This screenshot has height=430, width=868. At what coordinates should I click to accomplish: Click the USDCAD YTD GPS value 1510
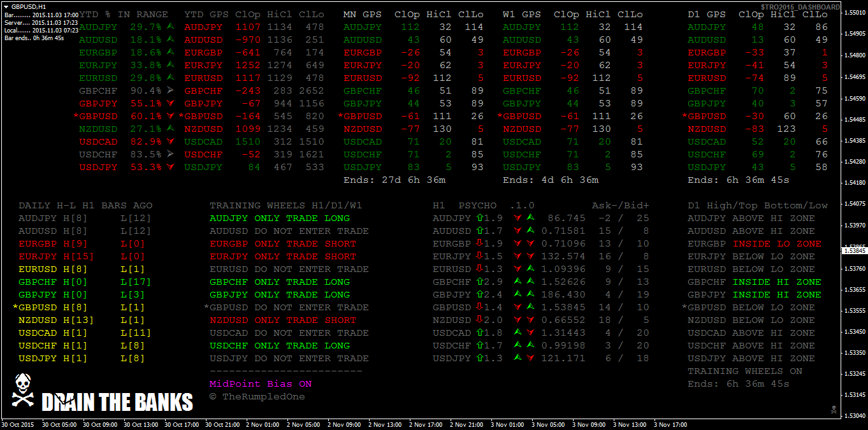[x=248, y=141]
